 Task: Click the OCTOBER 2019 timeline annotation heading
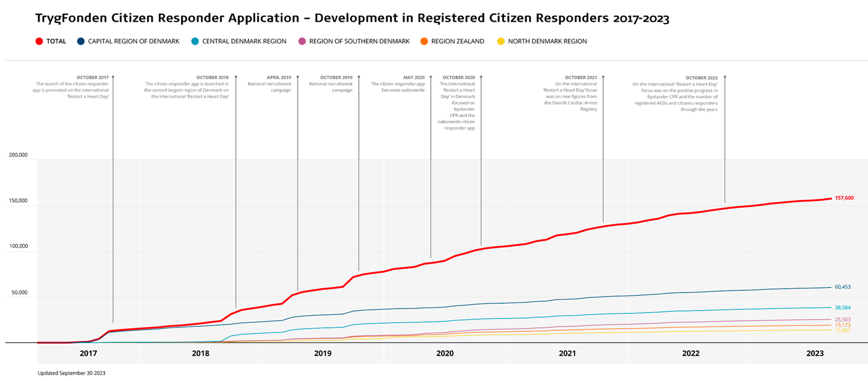336,77
